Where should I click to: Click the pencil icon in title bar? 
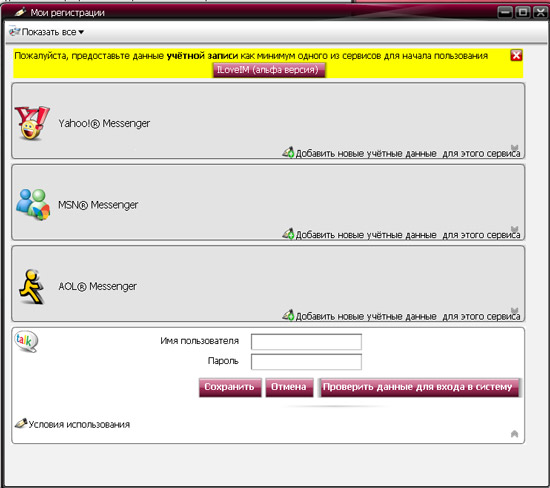21,12
